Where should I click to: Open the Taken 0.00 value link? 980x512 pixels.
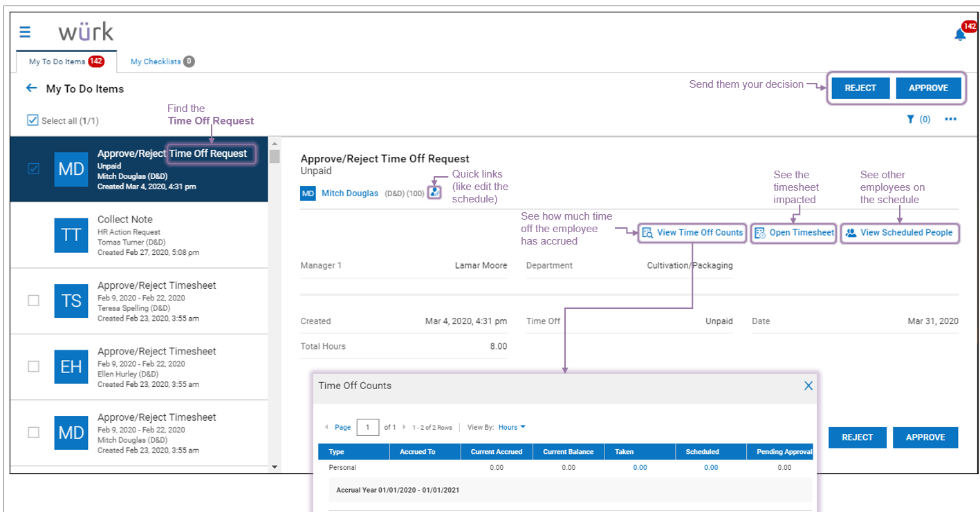[640, 468]
